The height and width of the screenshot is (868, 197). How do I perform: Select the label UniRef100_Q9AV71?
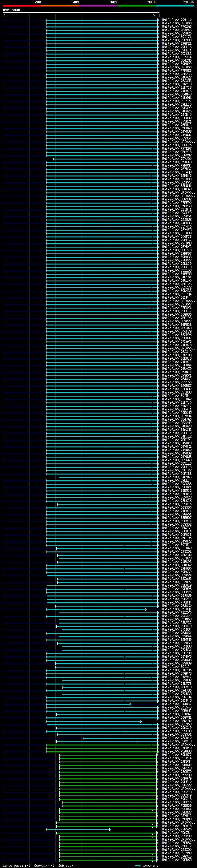click(177, 521)
